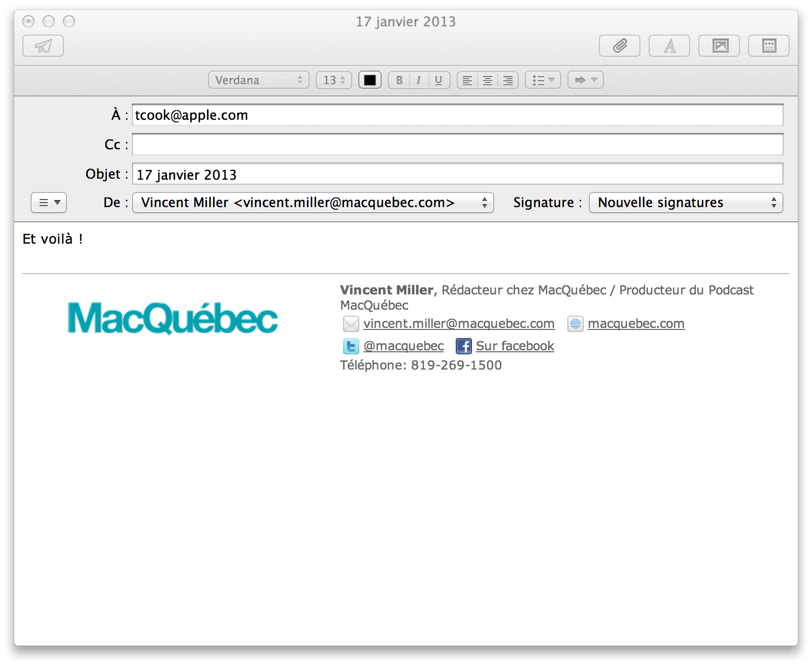Open the @macquebec Twitter link

[403, 346]
